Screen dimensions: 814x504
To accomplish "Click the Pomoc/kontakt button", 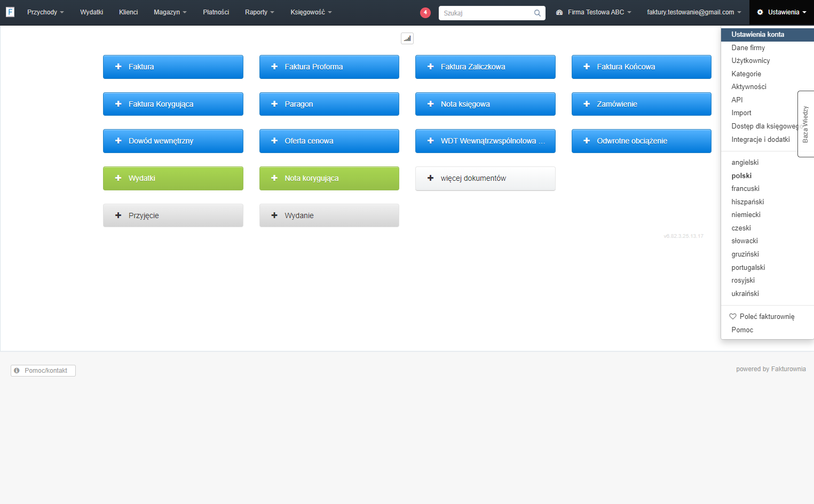I will [x=43, y=371].
